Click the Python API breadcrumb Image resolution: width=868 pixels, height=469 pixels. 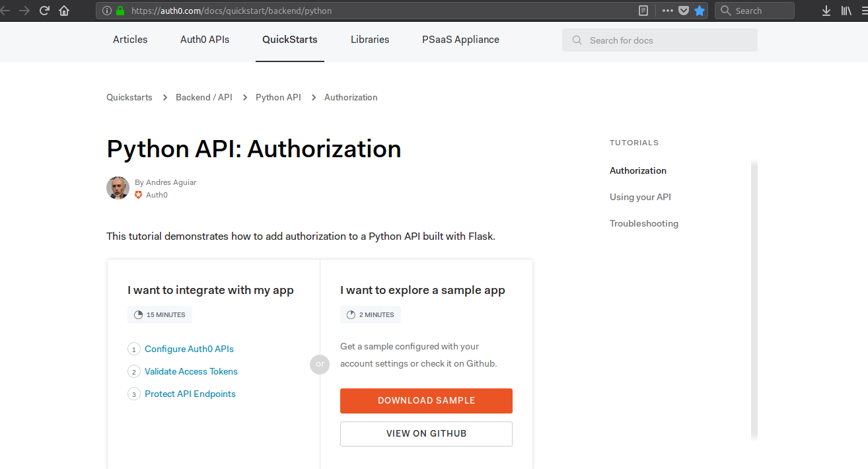pos(278,97)
